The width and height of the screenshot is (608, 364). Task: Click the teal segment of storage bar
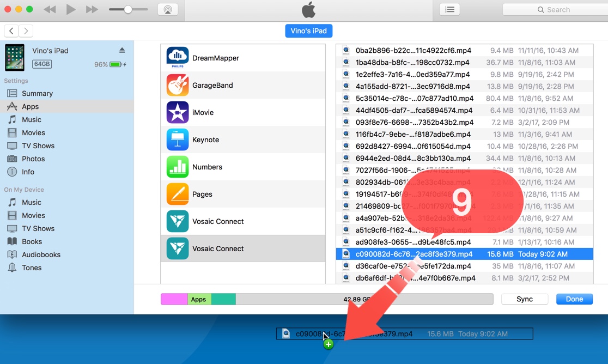pyautogui.click(x=223, y=299)
